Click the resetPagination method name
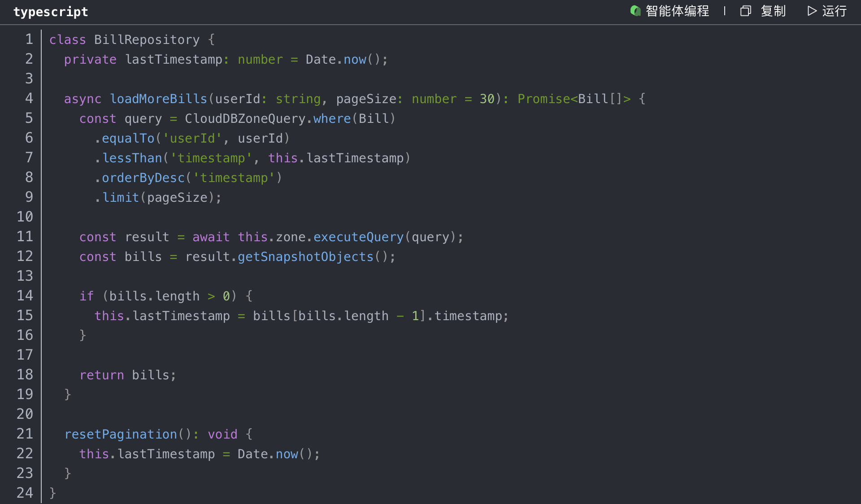Viewport: 861px width, 504px height. [x=121, y=434]
